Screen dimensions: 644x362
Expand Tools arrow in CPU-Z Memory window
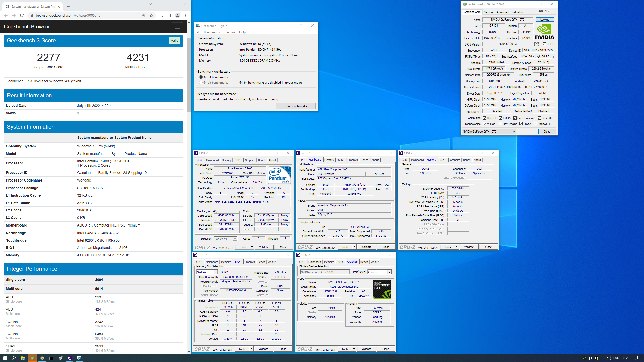point(456,247)
